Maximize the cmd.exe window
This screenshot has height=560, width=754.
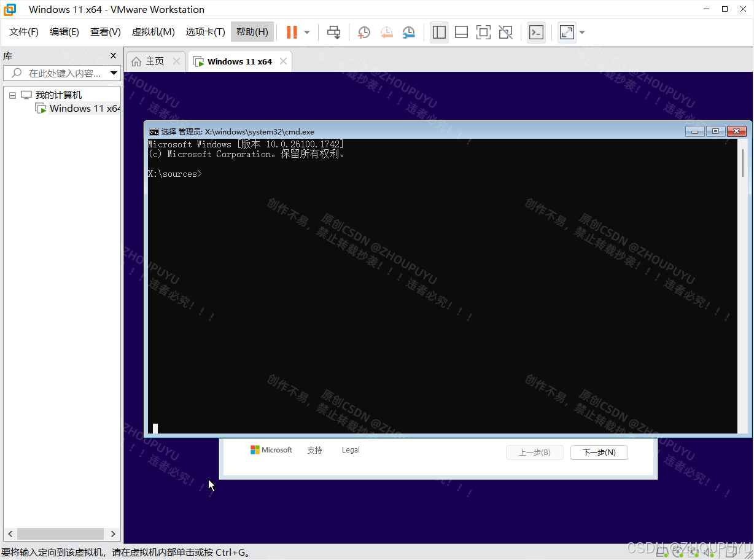[x=715, y=131]
